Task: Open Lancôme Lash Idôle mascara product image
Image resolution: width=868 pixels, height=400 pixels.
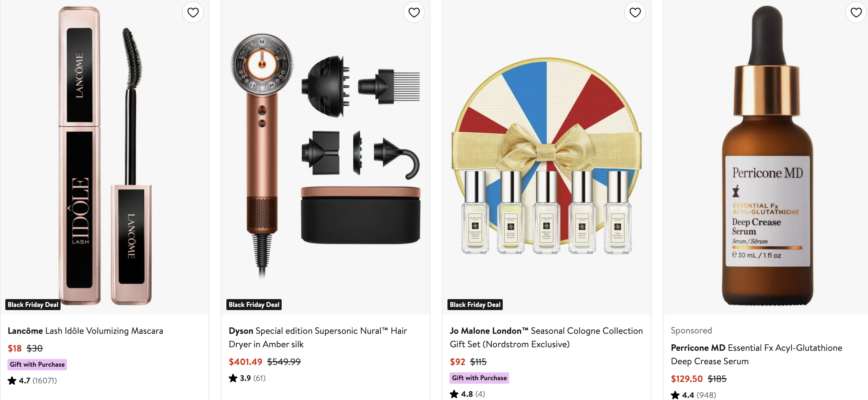Action: click(105, 156)
